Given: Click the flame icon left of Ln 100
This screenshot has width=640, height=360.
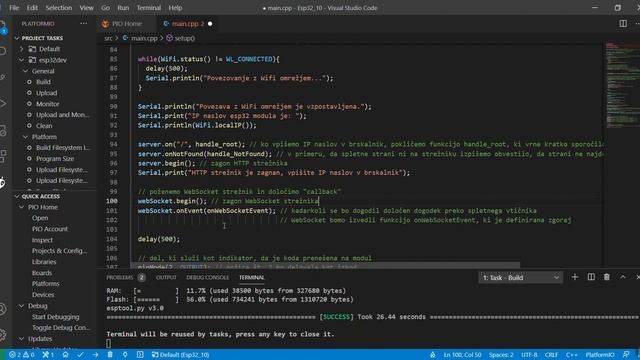Looking at the screenshot, I should (x=432, y=355).
